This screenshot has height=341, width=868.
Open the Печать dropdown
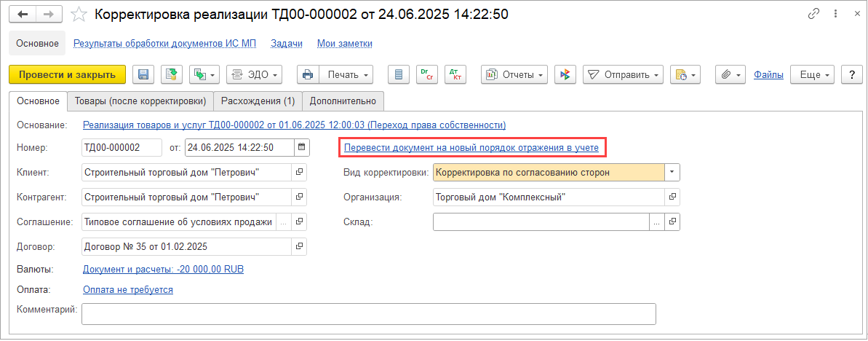click(346, 75)
